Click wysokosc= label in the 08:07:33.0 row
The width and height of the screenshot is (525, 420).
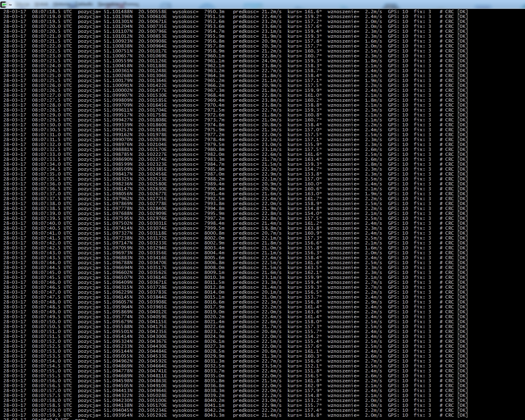186,154
